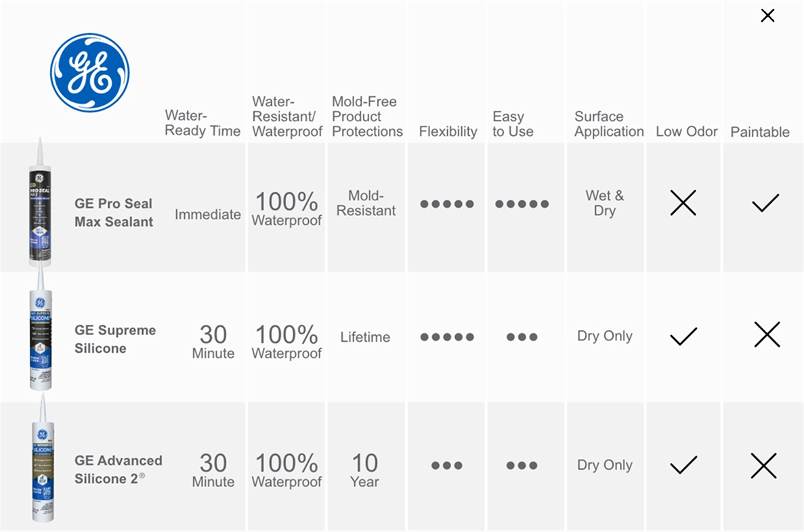Click the Low Odor checkmark for Supreme Silicone

click(x=683, y=336)
